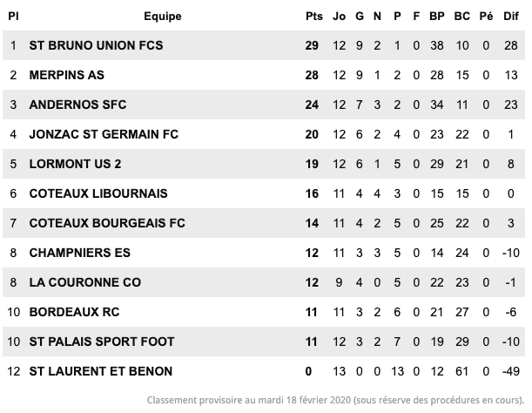Click BORDEAUX RC team name
Image resolution: width=532 pixels, height=413 pixels.
74,312
